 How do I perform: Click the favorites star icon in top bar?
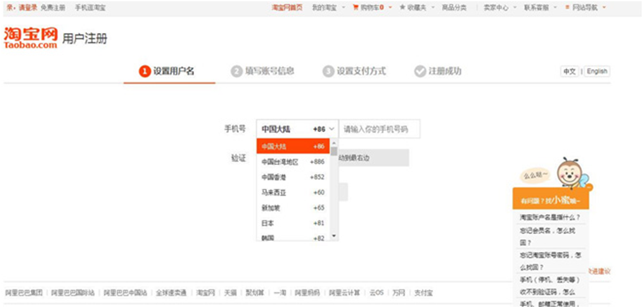point(403,7)
